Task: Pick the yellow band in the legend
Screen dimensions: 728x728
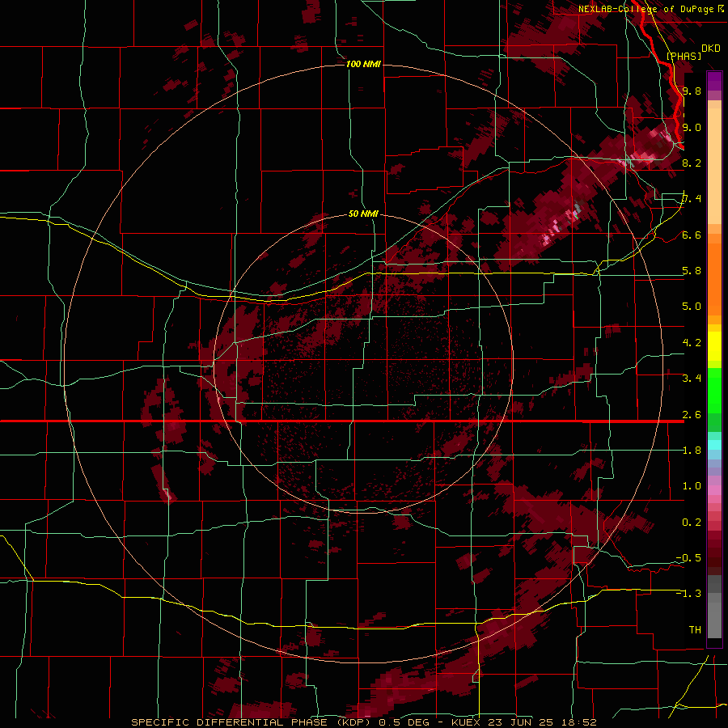Action: point(714,346)
